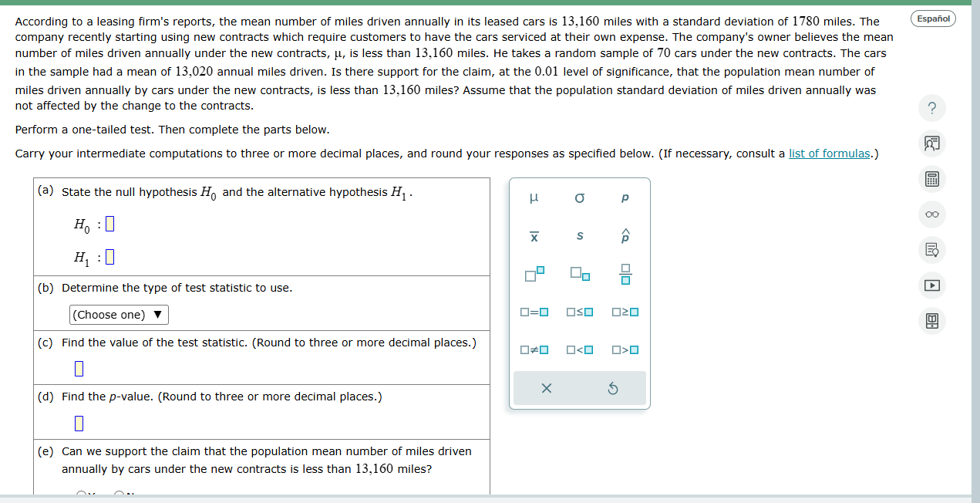
Task: Insert the sigma symbol from the palette
Action: [579, 199]
